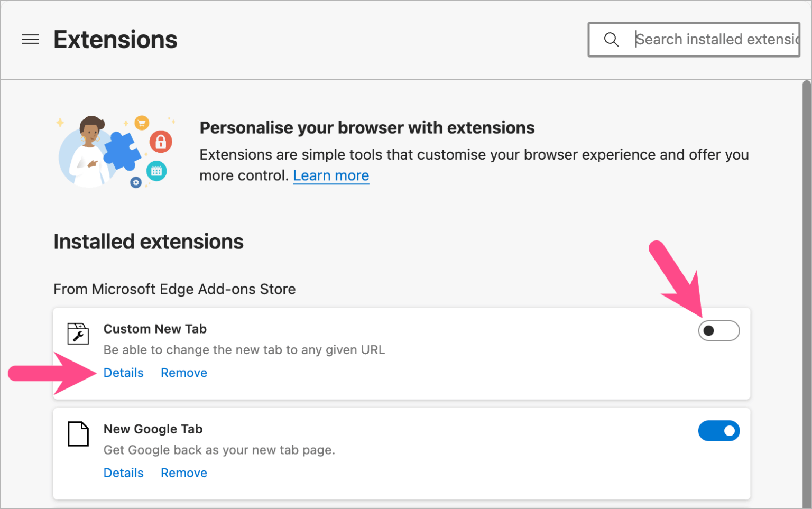
Task: Click the New Google Tab extension name
Action: [153, 429]
